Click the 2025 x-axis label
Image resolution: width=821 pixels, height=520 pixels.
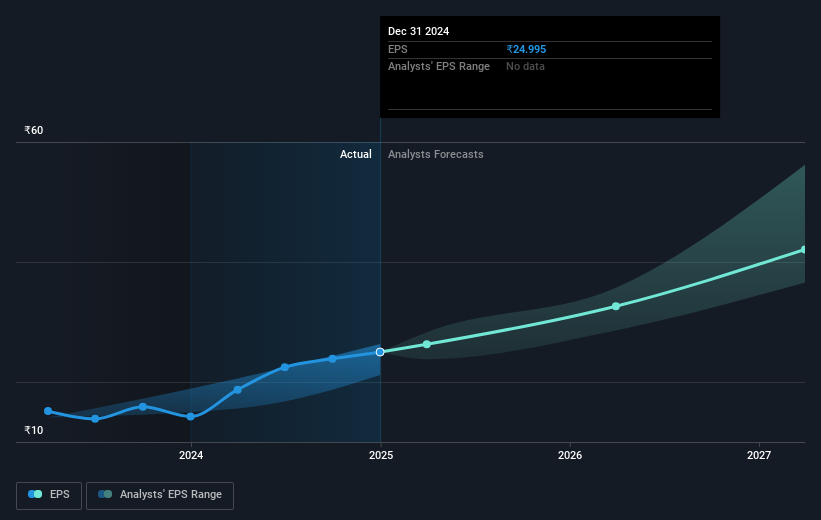[381, 455]
